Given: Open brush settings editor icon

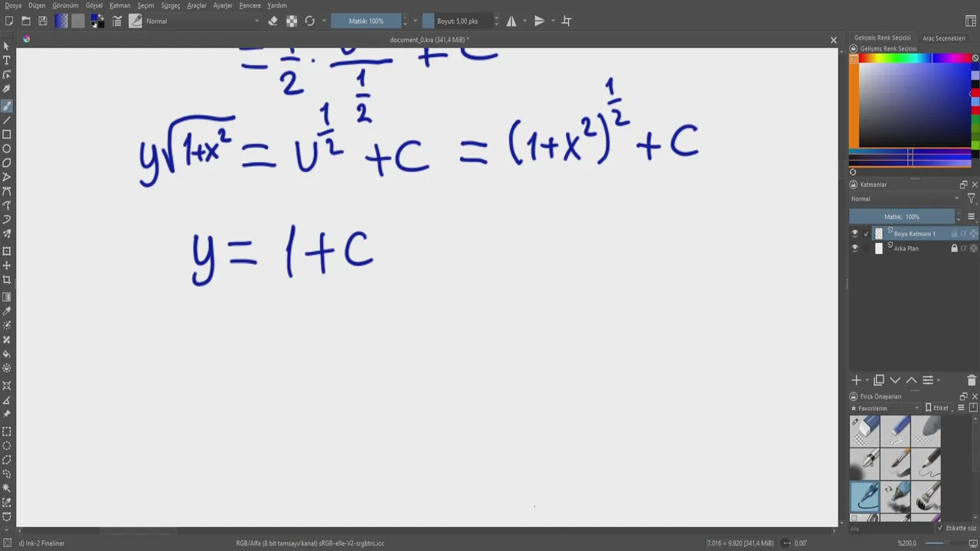Looking at the screenshot, I should pos(117,21).
